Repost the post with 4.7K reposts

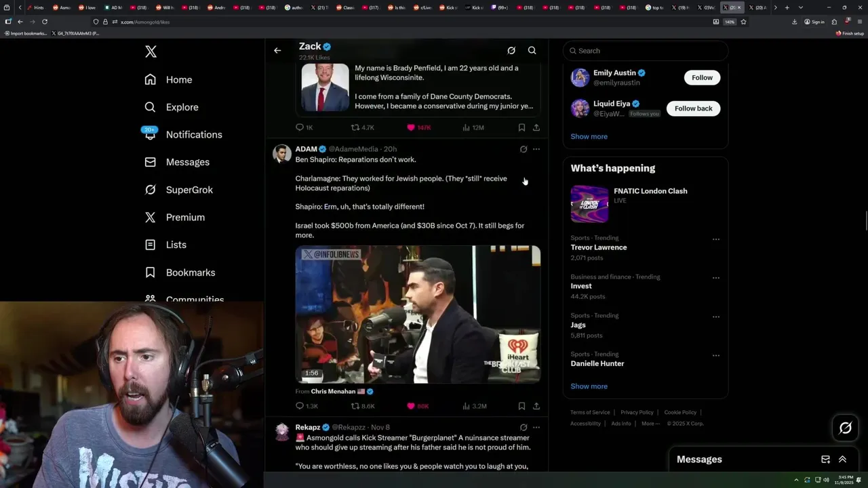click(x=362, y=127)
